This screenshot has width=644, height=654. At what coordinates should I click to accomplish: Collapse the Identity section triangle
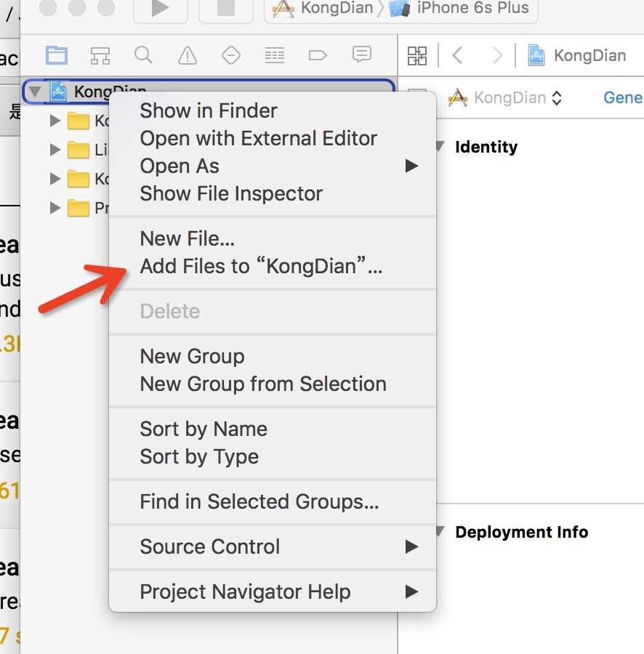pos(440,146)
